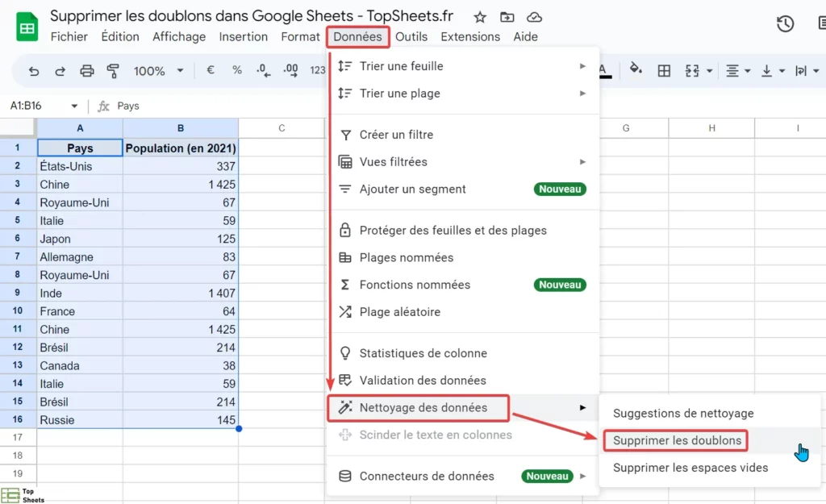Open the Édition menu
The width and height of the screenshot is (826, 504).
click(120, 37)
